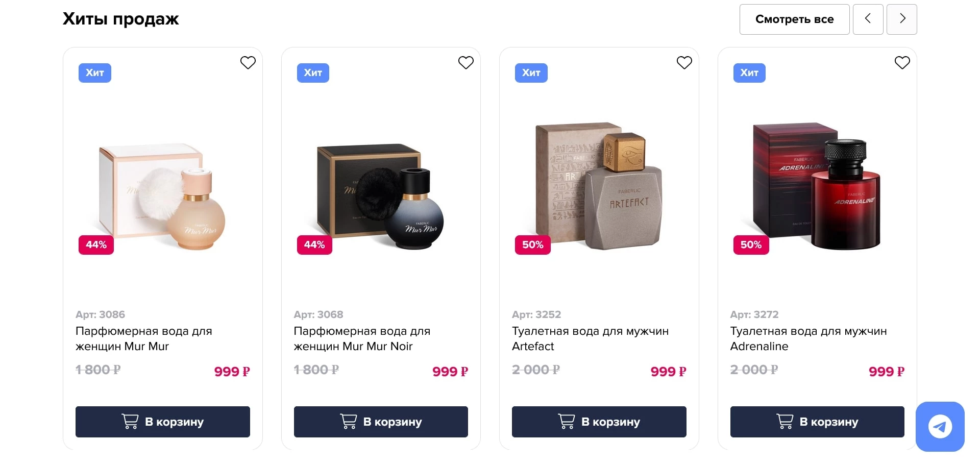Open Смотреть все to view all bestsellers
This screenshot has height=466, width=980.
pos(794,19)
